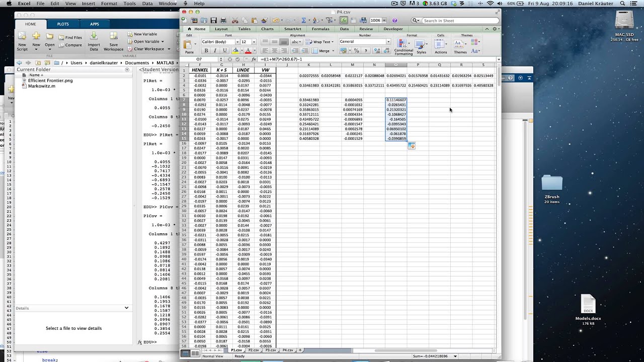Click the Styles button in Format group
Screen dimensions: 644x362
coord(421,46)
